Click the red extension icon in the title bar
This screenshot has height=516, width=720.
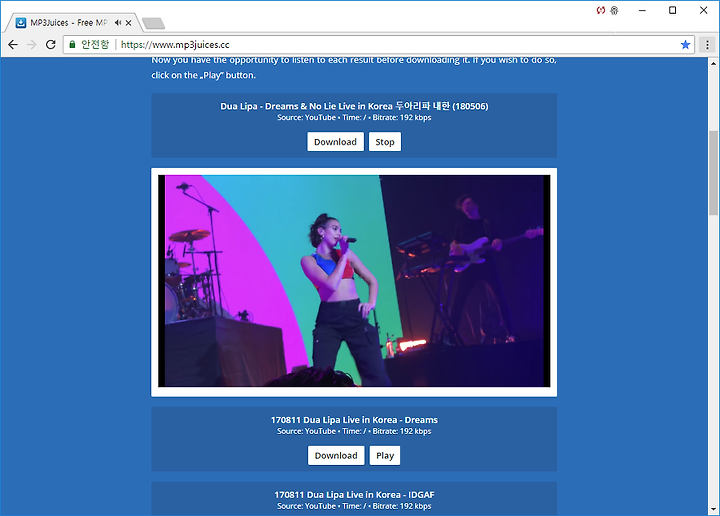pyautogui.click(x=601, y=10)
